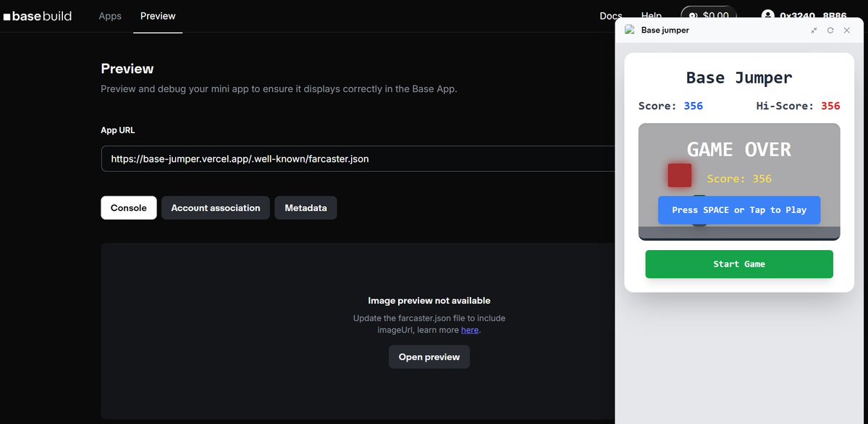Reload the Base jumper mini app
Screen dimensions: 868x424
tap(830, 30)
